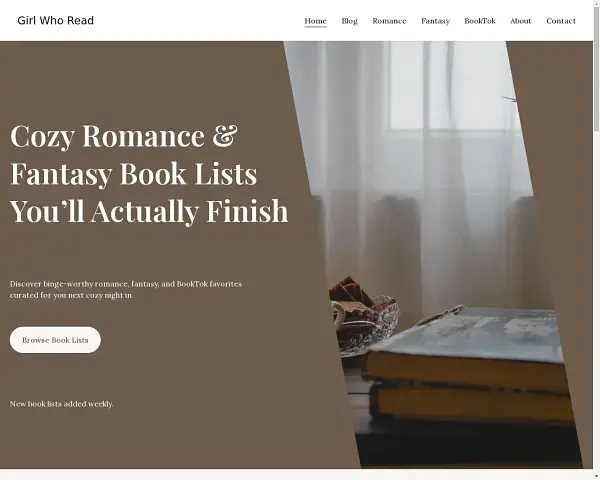Viewport: 600px width, 480px height.
Task: Click the Browse Book Lists button
Action: 55,340
